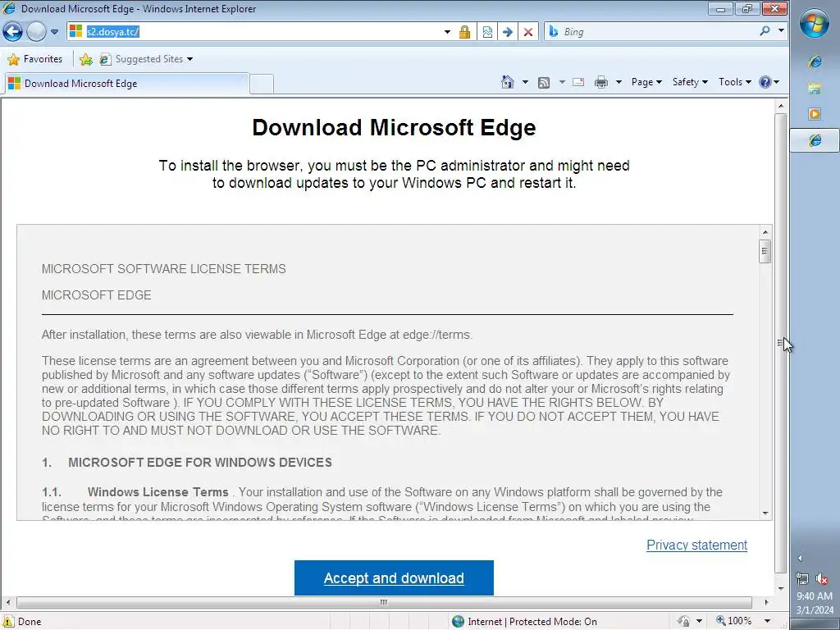
Task: Open the zoom level dropdown arrow
Action: (768, 621)
